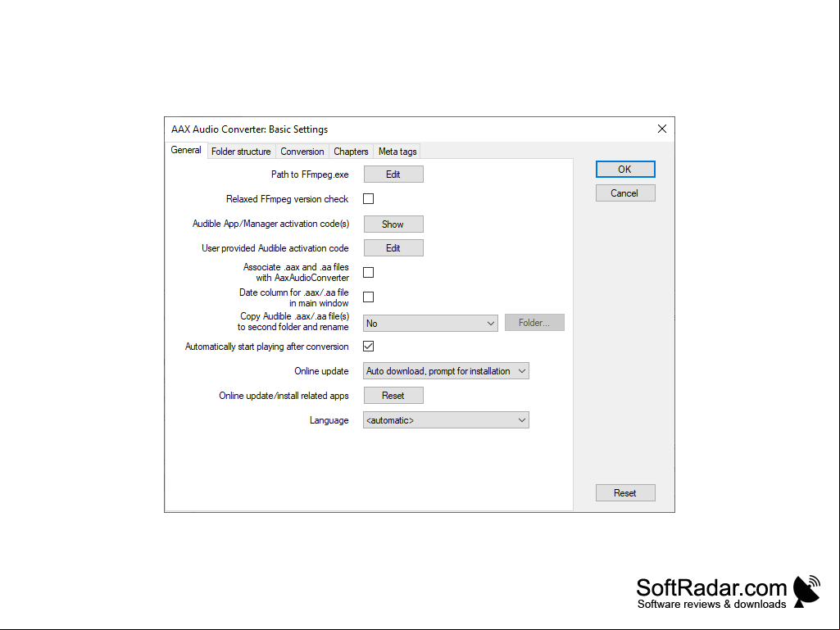The height and width of the screenshot is (630, 840).
Task: Open the Copy Audible file(s) dropdown showing No
Action: (x=430, y=323)
